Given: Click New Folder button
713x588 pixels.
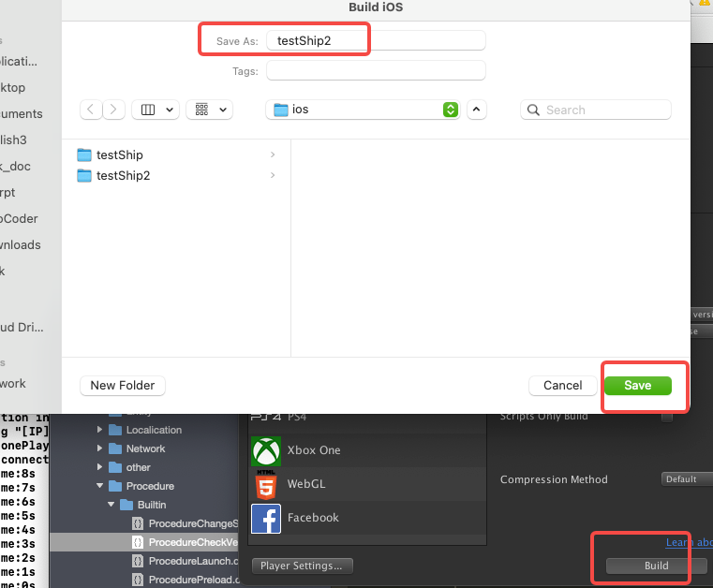Looking at the screenshot, I should (123, 386).
